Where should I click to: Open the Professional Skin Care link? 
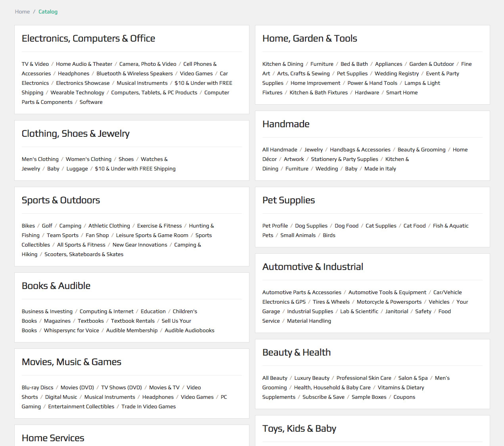coord(364,378)
